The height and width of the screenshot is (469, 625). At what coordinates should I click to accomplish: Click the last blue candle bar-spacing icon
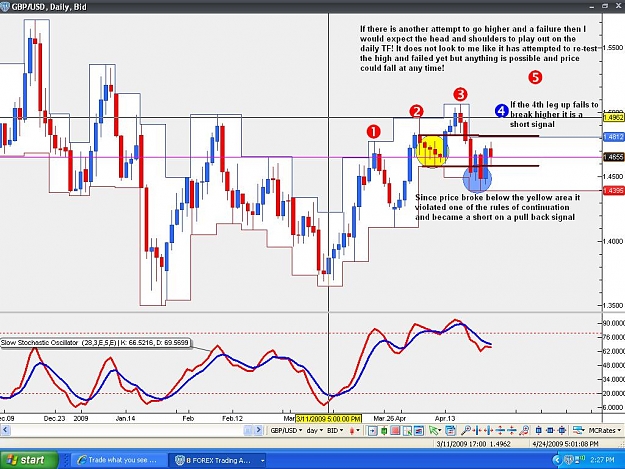[562, 430]
